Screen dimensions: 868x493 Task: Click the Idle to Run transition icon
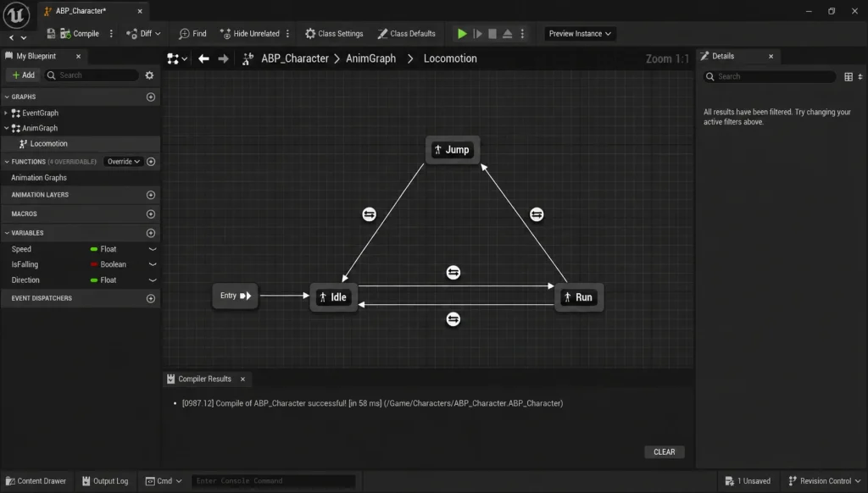453,272
